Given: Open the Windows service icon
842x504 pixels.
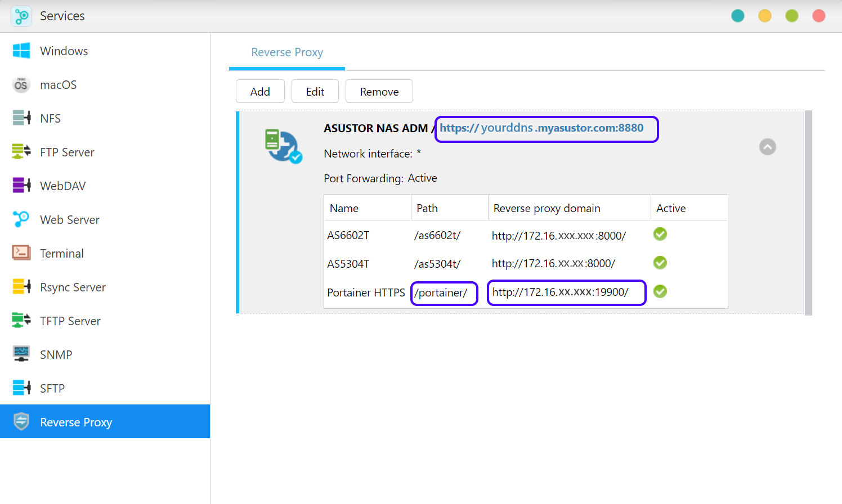Looking at the screenshot, I should point(21,51).
